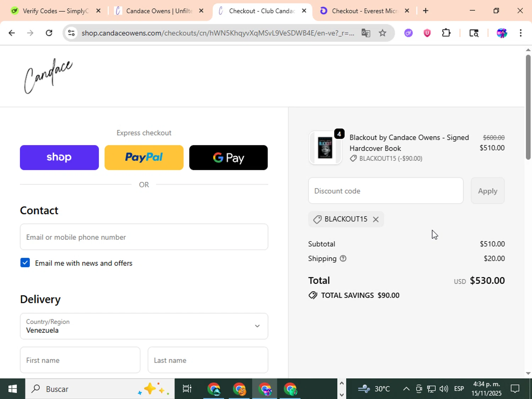This screenshot has height=399, width=532.
Task: Open network icon in system tray
Action: pos(431,389)
